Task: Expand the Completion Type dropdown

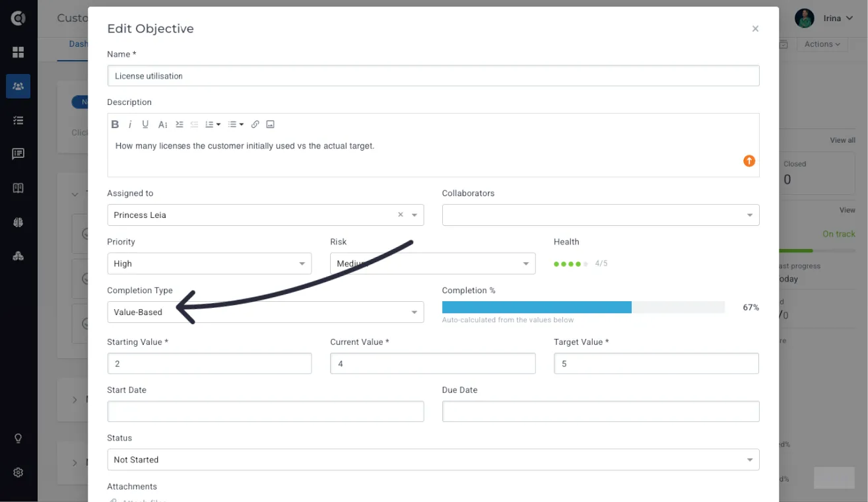Action: coord(265,312)
